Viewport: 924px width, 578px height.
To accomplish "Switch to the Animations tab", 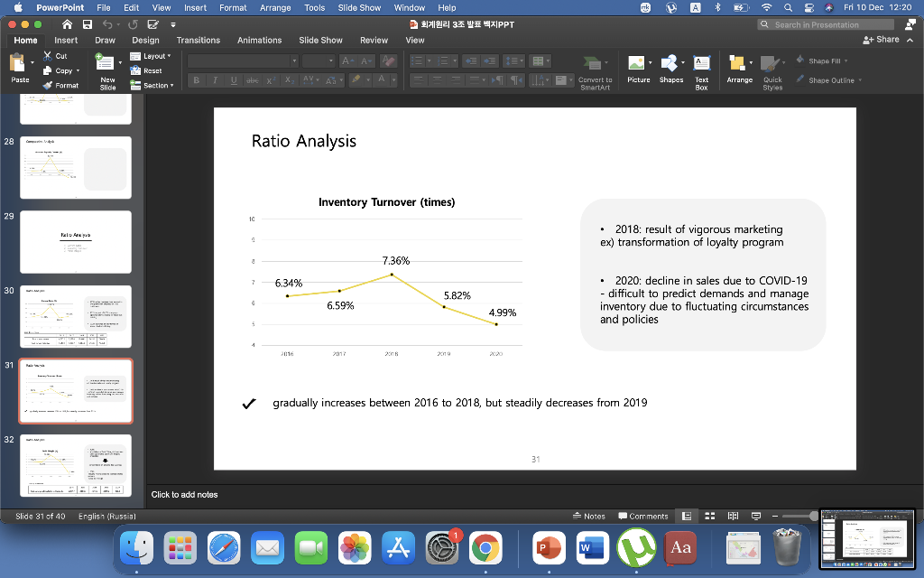I will tap(259, 40).
